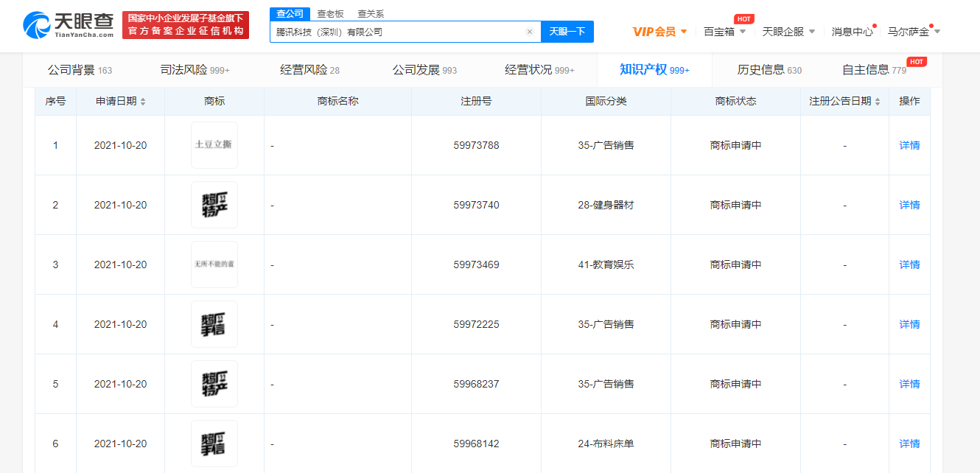Click the 天眼一下 search button
The width and height of the screenshot is (980, 473).
(x=567, y=32)
